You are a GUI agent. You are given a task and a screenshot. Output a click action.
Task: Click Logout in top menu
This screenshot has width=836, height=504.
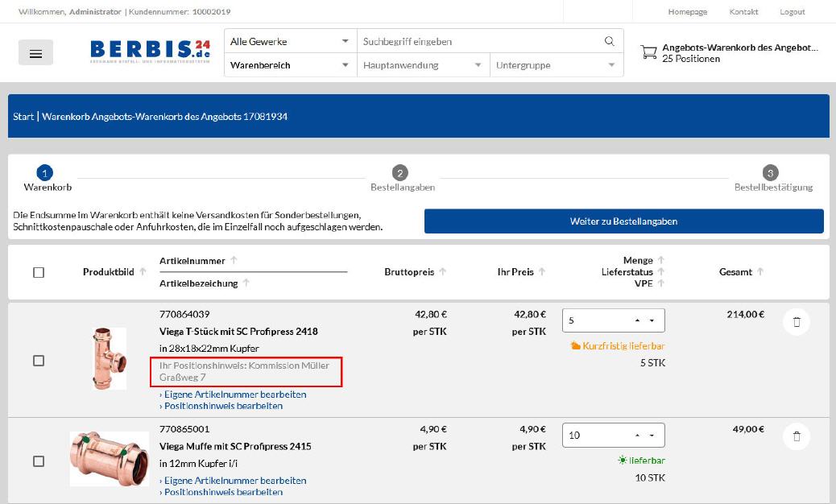793,12
